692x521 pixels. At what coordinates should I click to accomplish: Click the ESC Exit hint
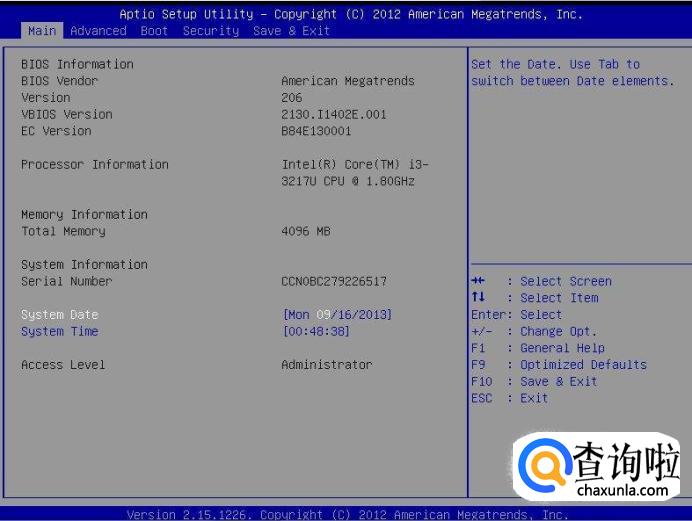pyautogui.click(x=510, y=398)
